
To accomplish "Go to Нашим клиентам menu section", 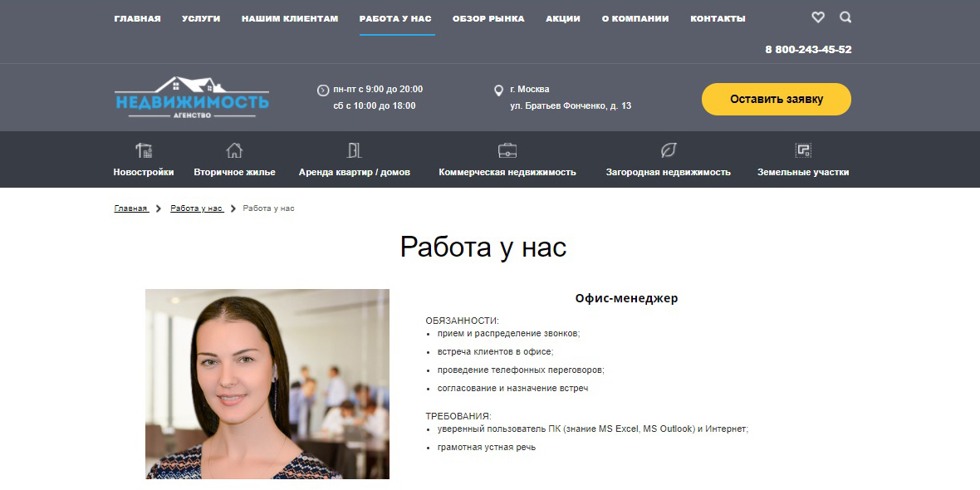I will 290,18.
